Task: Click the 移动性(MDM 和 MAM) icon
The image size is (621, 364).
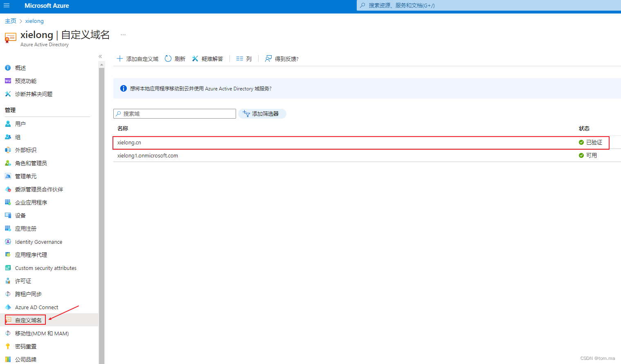Action: [8, 333]
